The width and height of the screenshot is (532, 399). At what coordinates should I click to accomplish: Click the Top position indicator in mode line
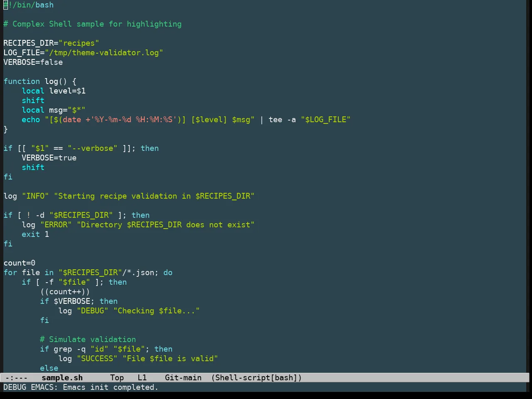[117, 378]
